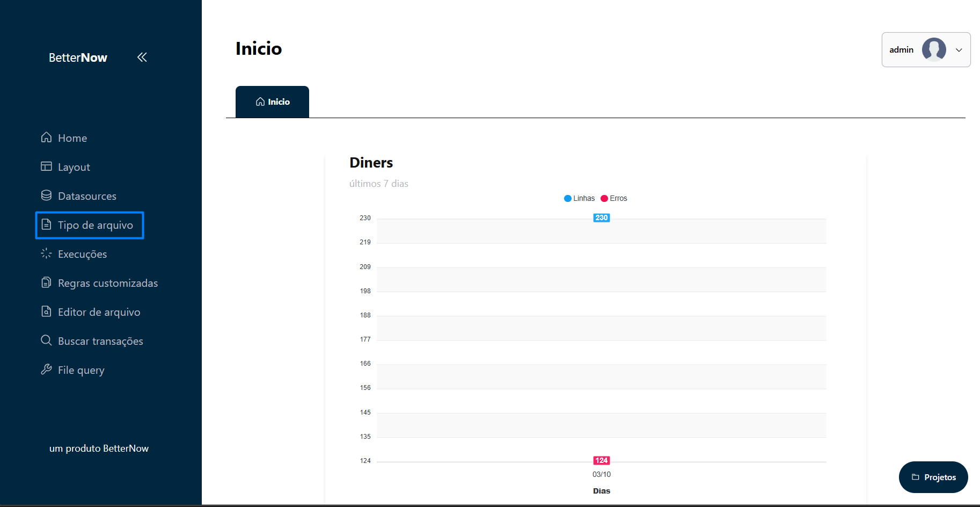980x507 pixels.
Task: Collapse the sidebar with double chevron
Action: 142,57
